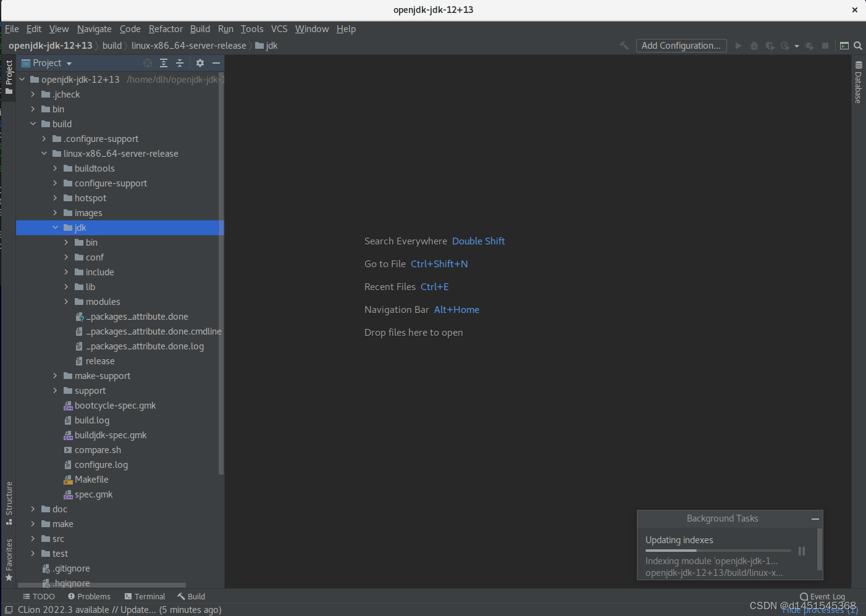Expand the modules folder
The width and height of the screenshot is (866, 616).
(x=67, y=302)
